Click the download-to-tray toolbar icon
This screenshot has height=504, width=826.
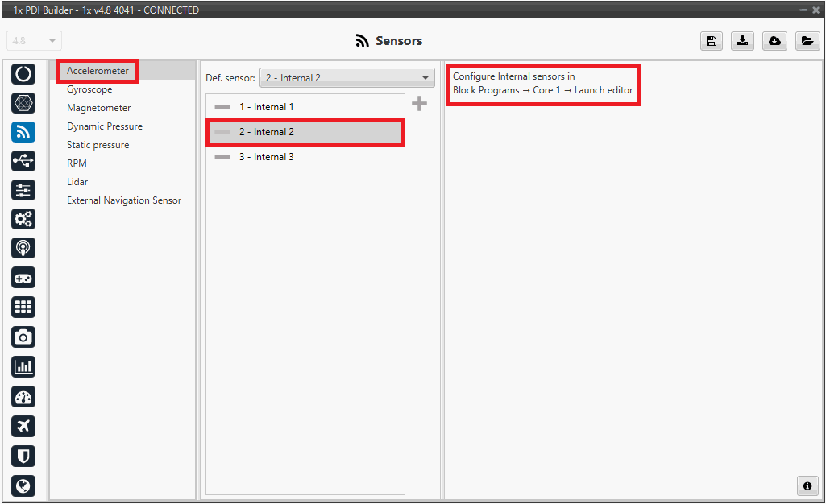742,41
